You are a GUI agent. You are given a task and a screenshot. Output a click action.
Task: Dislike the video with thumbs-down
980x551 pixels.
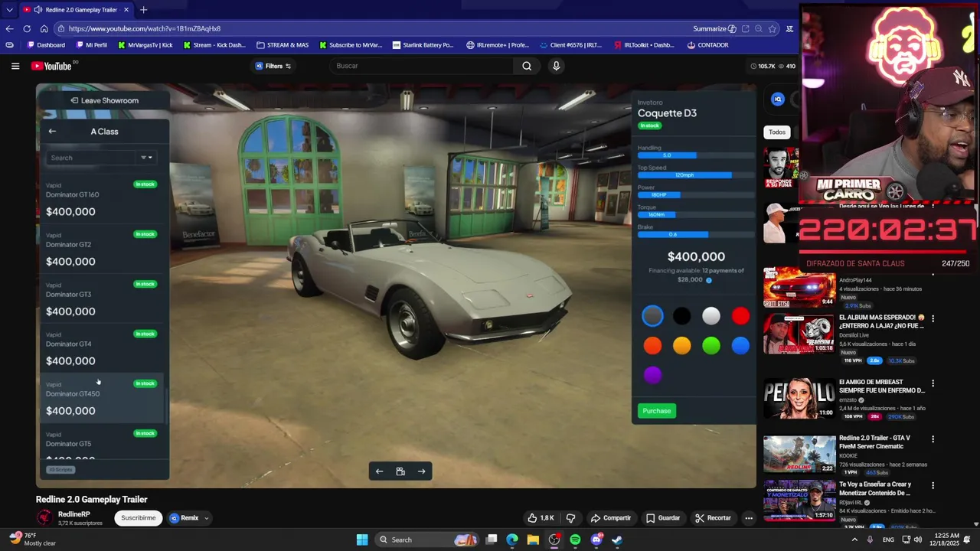tap(570, 518)
